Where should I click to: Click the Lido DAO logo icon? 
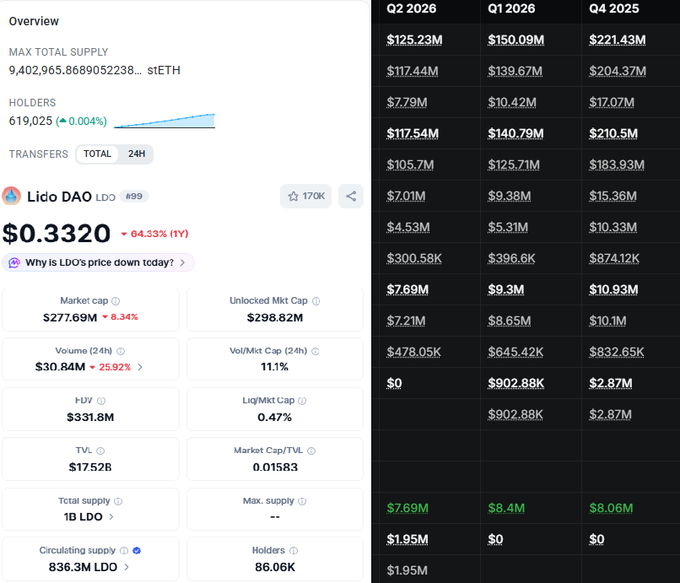pyautogui.click(x=11, y=196)
